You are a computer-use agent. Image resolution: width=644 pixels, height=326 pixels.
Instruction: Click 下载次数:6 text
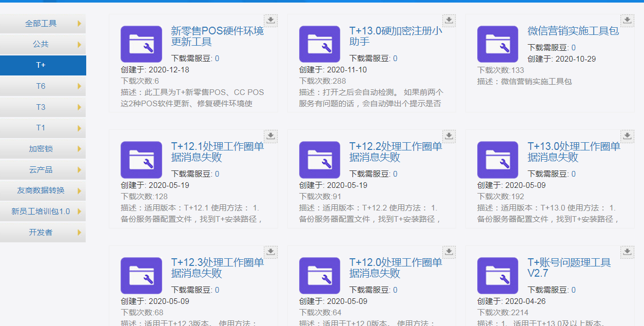(140, 81)
